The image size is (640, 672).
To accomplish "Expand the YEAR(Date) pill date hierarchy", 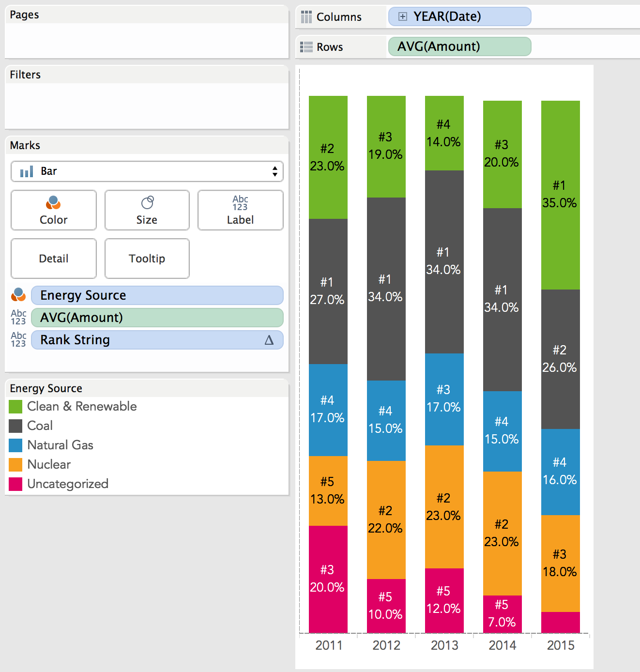I will 401,16.
